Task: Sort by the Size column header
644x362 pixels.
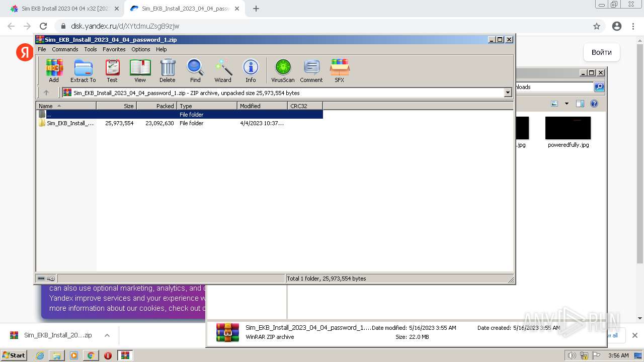Action: [116, 106]
